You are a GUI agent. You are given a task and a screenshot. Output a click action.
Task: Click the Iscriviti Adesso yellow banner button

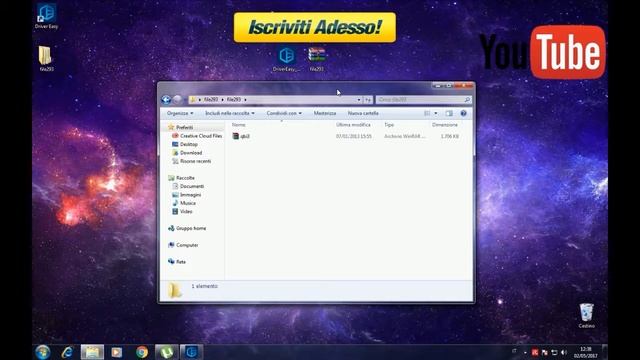tap(315, 27)
